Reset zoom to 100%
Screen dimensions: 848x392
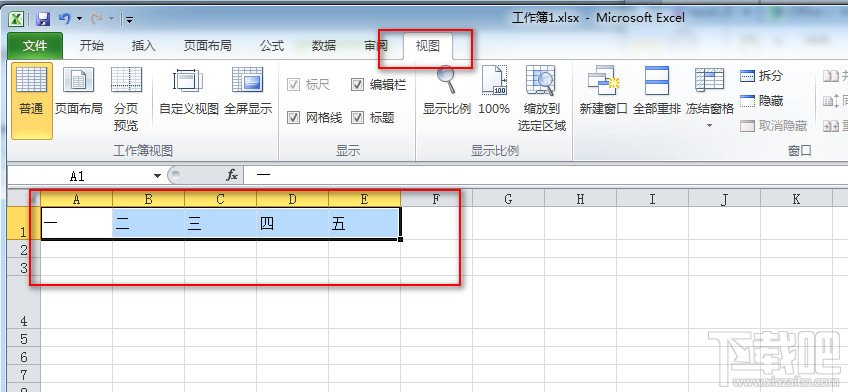click(x=494, y=91)
